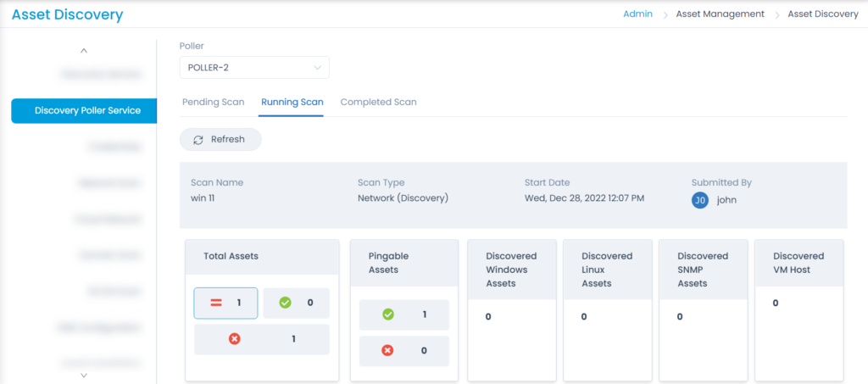Click the red equals icon in Total Assets
Screen dimensions: 868x384
(x=216, y=303)
